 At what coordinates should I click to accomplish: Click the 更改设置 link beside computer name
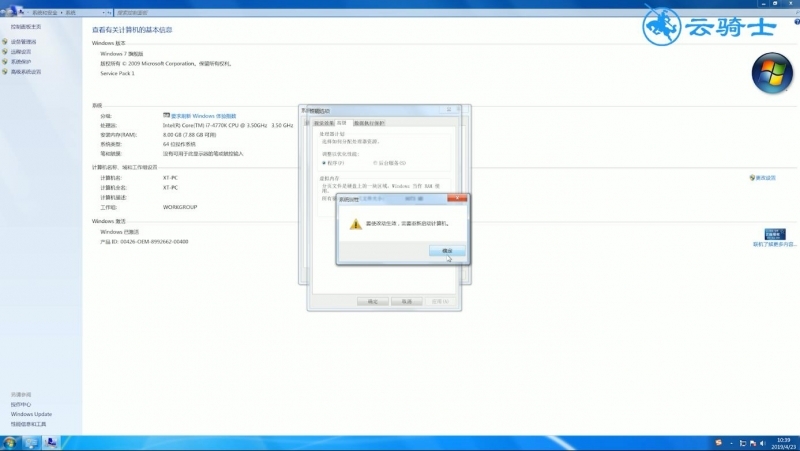(x=765, y=178)
